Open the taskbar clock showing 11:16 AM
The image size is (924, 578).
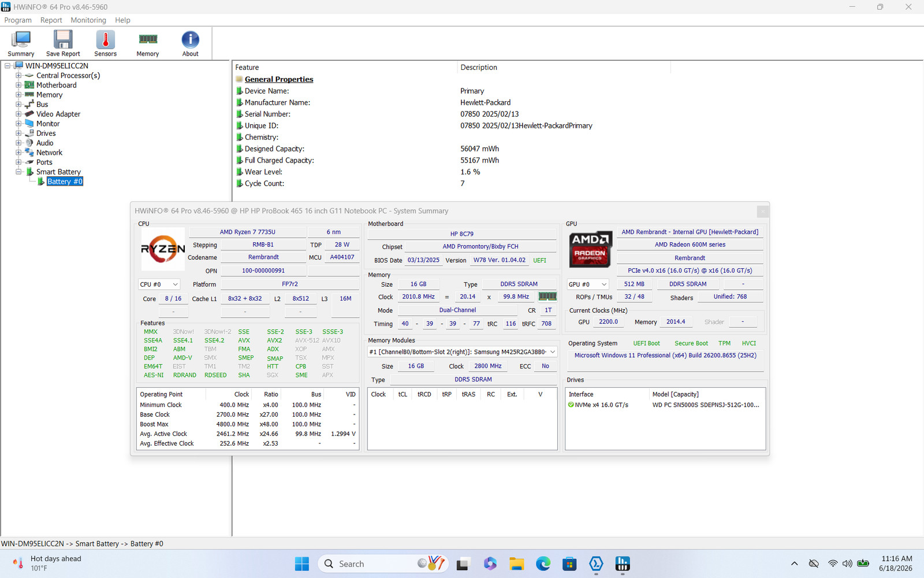(x=896, y=564)
